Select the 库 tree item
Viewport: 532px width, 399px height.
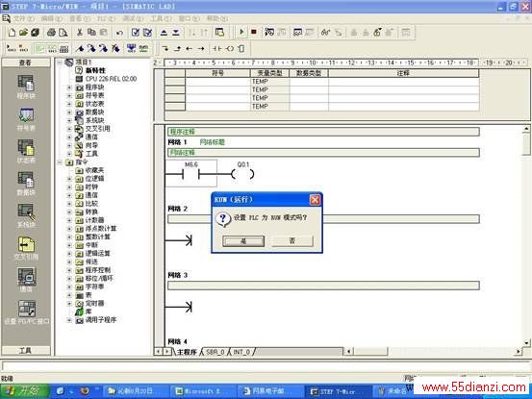click(89, 312)
